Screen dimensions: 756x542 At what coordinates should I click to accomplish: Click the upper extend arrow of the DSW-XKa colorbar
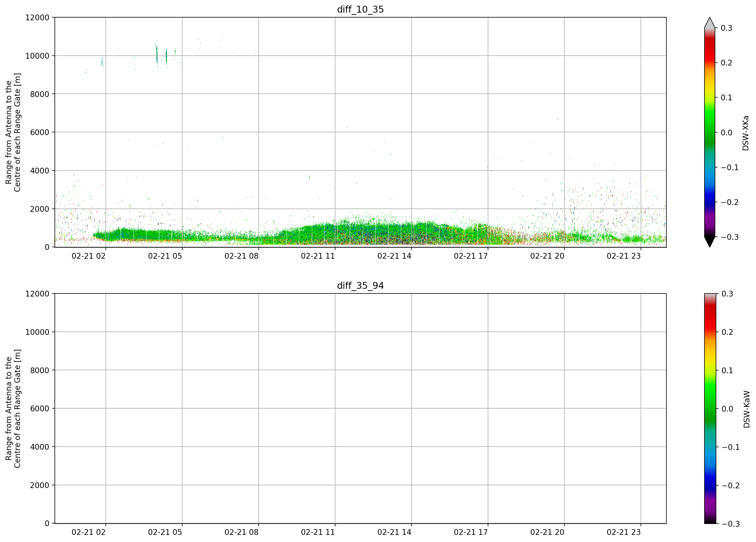pyautogui.click(x=710, y=22)
